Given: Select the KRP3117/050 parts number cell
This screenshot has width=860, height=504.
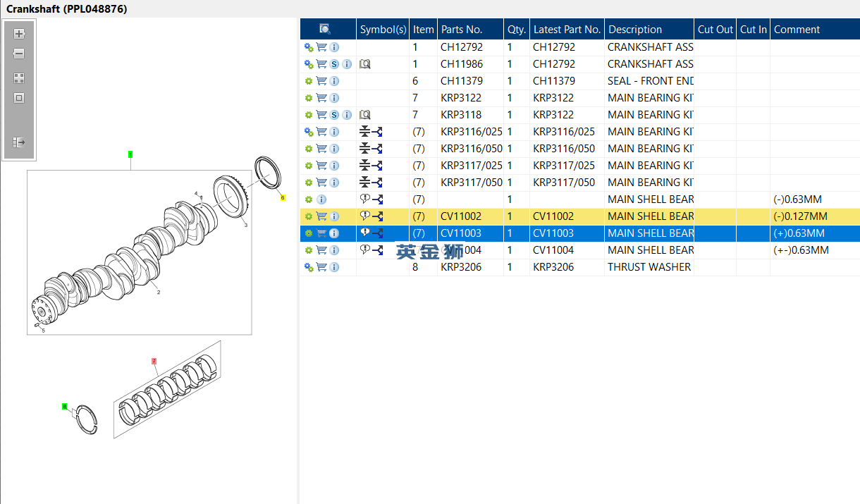Looking at the screenshot, I should click(470, 183).
